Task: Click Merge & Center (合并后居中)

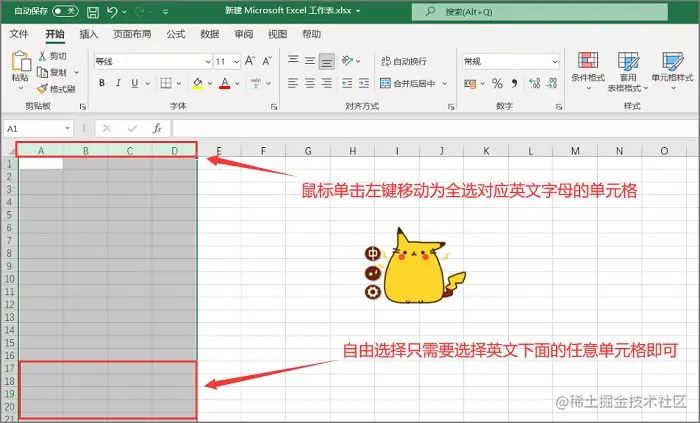Action: tap(408, 83)
